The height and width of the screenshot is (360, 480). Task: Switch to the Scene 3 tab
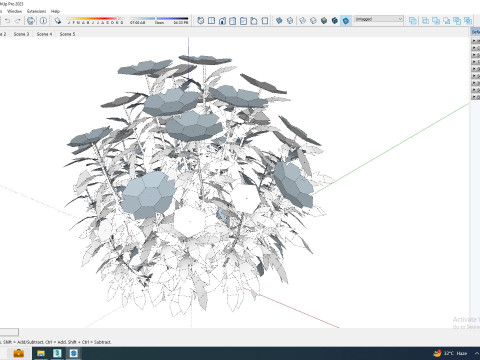click(21, 34)
